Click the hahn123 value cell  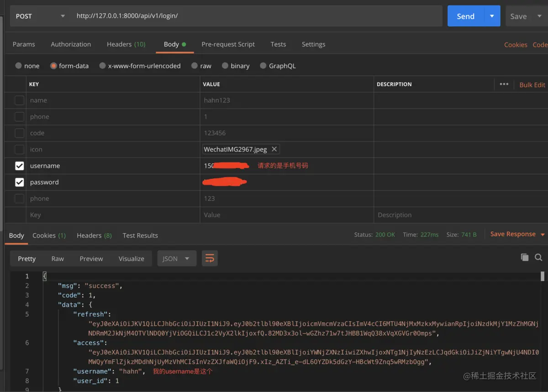point(287,100)
